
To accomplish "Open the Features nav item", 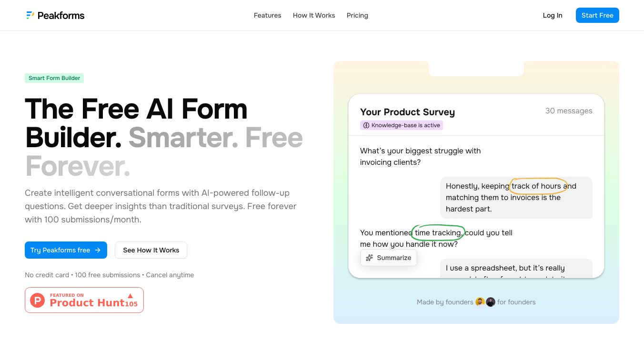I will 267,15.
